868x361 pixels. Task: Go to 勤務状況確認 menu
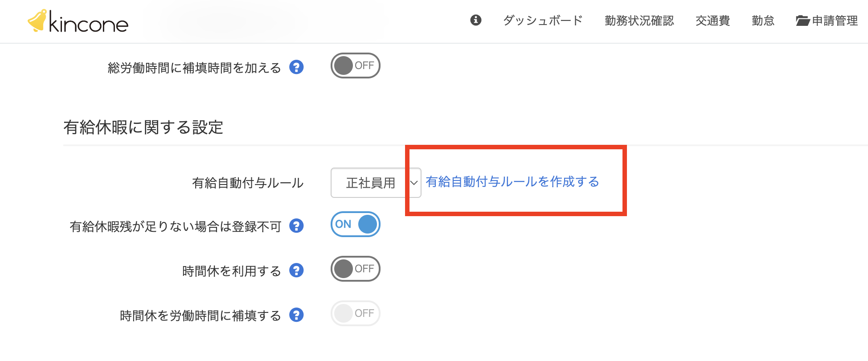tap(639, 21)
